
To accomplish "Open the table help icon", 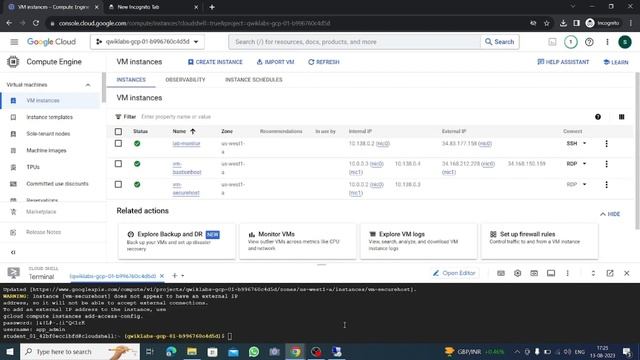I will tap(598, 117).
